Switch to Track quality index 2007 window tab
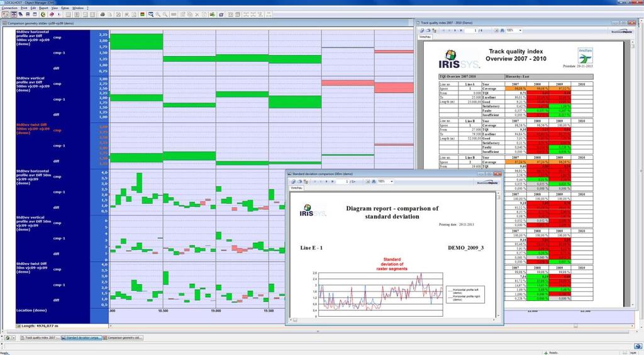644x355 pixels. click(40, 338)
